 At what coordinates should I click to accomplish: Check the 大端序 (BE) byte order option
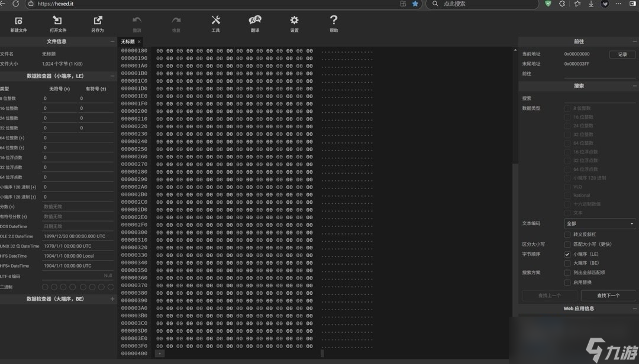tap(567, 263)
